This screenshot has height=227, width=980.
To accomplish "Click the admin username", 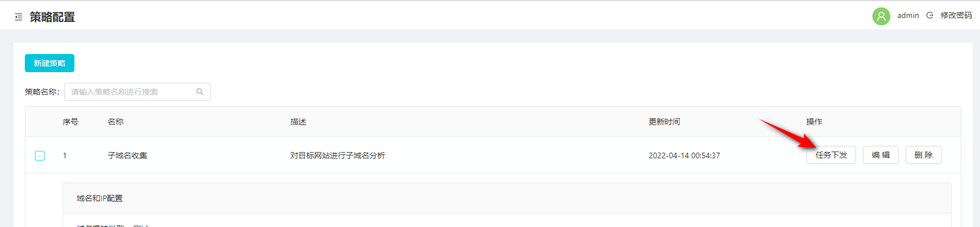I will coord(908,16).
